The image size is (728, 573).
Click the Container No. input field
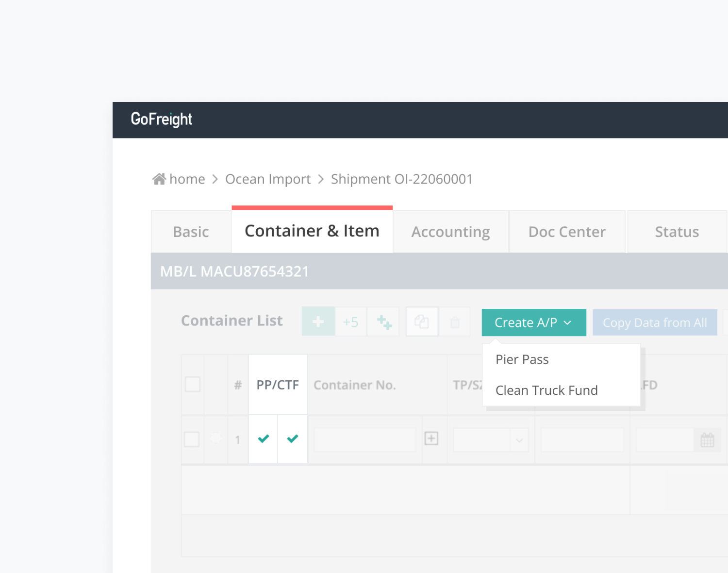pos(365,440)
